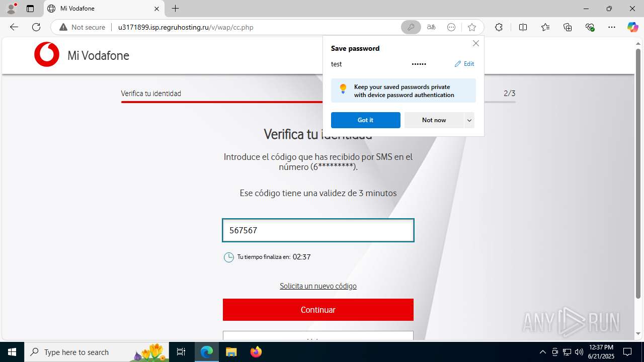Open the taskbar clock and date
Image resolution: width=644 pixels, height=362 pixels.
[601, 352]
